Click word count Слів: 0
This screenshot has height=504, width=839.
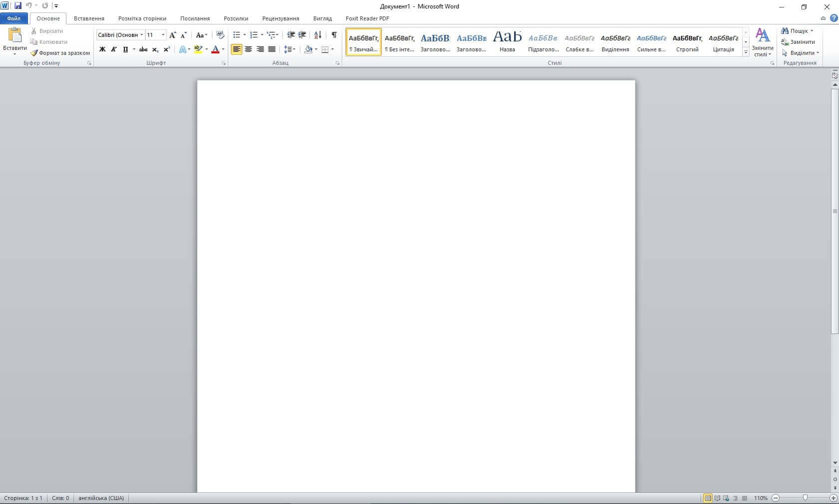[60, 498]
